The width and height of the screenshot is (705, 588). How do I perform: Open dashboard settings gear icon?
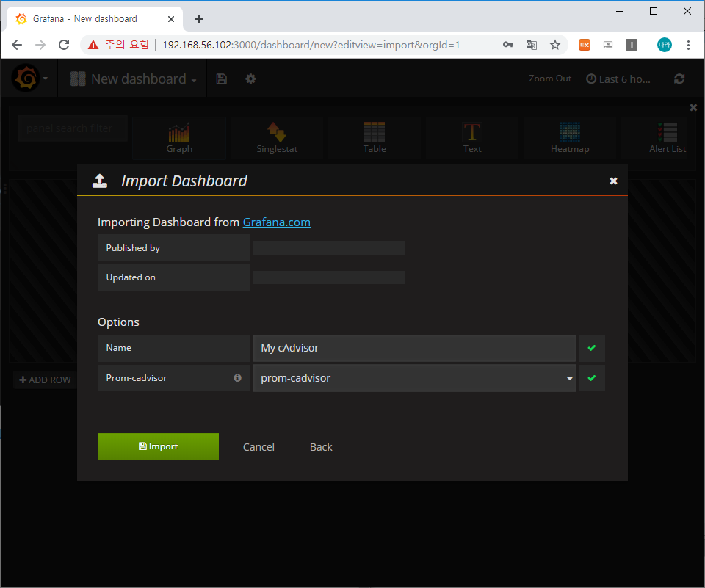pyautogui.click(x=250, y=79)
